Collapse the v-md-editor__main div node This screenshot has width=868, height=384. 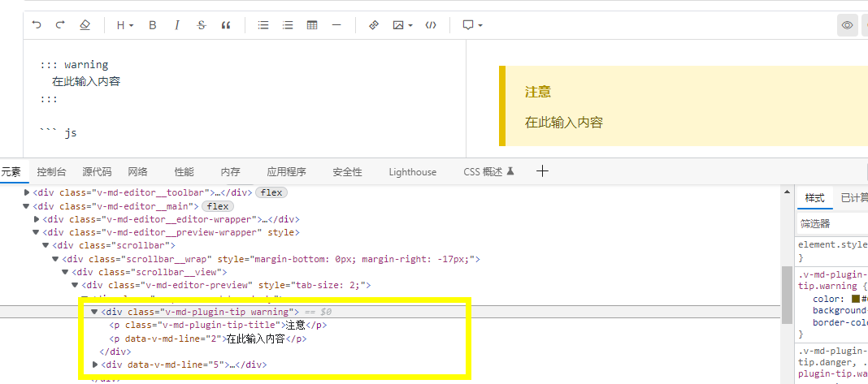pyautogui.click(x=27, y=206)
